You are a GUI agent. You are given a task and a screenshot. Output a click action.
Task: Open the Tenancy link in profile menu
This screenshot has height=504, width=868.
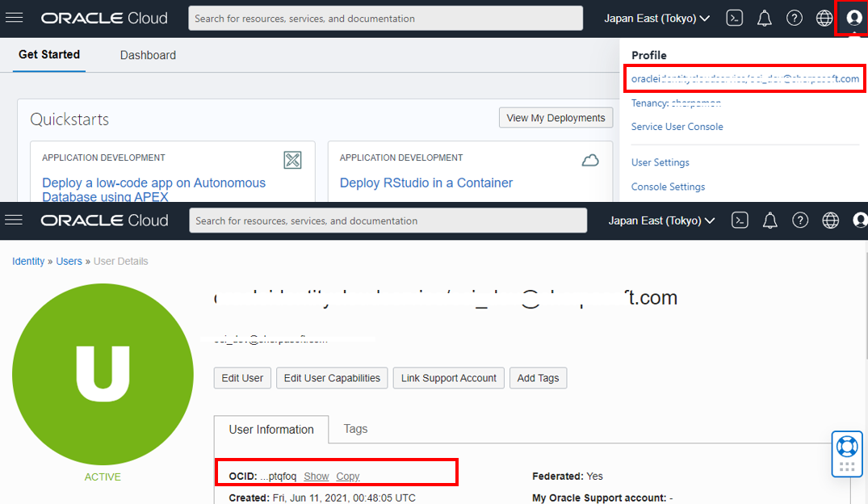point(676,103)
